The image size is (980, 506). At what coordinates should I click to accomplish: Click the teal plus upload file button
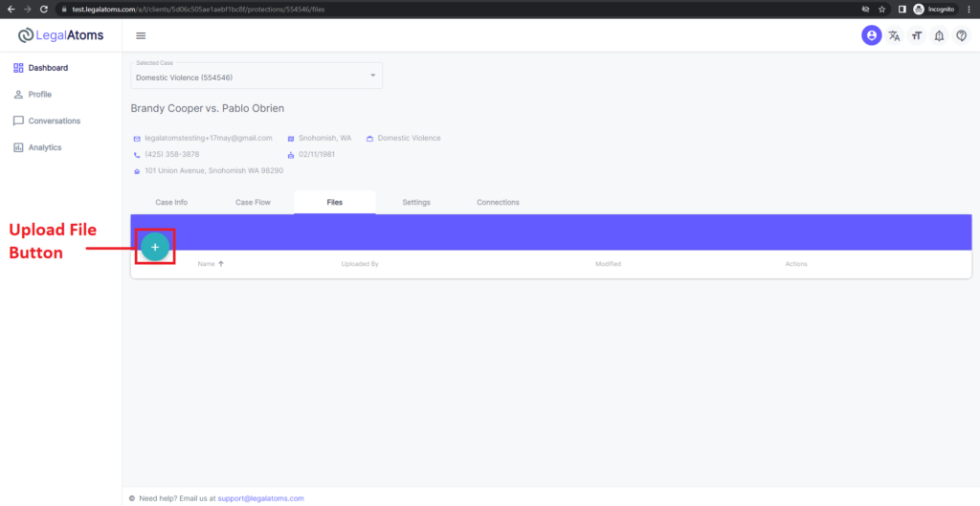[x=155, y=247]
